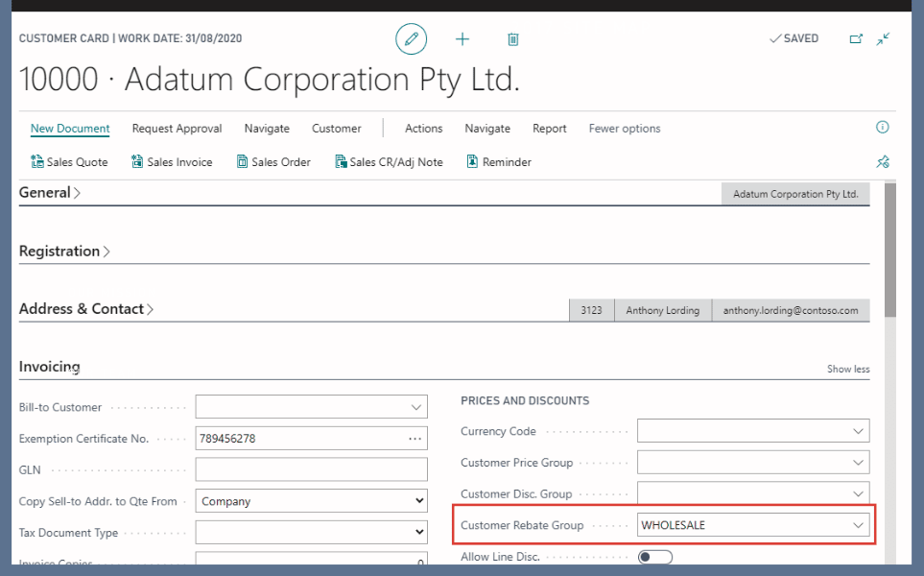Click the SAVED status indicator
The height and width of the screenshot is (576, 924).
tap(794, 38)
